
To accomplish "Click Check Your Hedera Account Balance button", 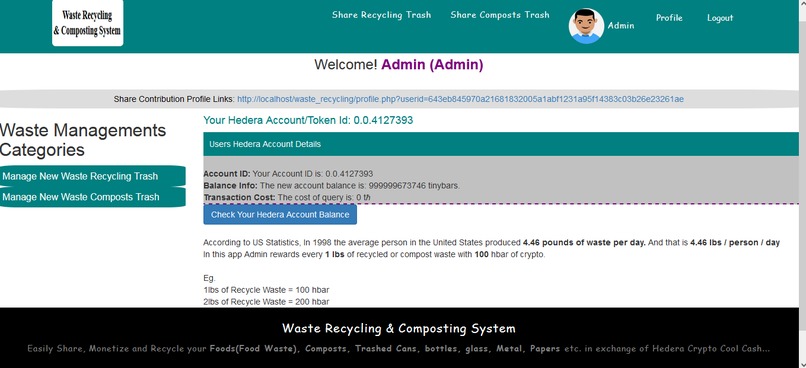I will coord(280,214).
